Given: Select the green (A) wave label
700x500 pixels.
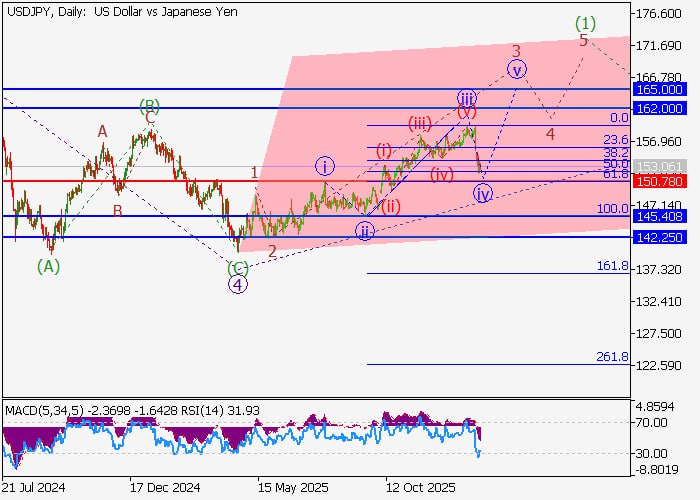Looking at the screenshot, I should click(48, 267).
